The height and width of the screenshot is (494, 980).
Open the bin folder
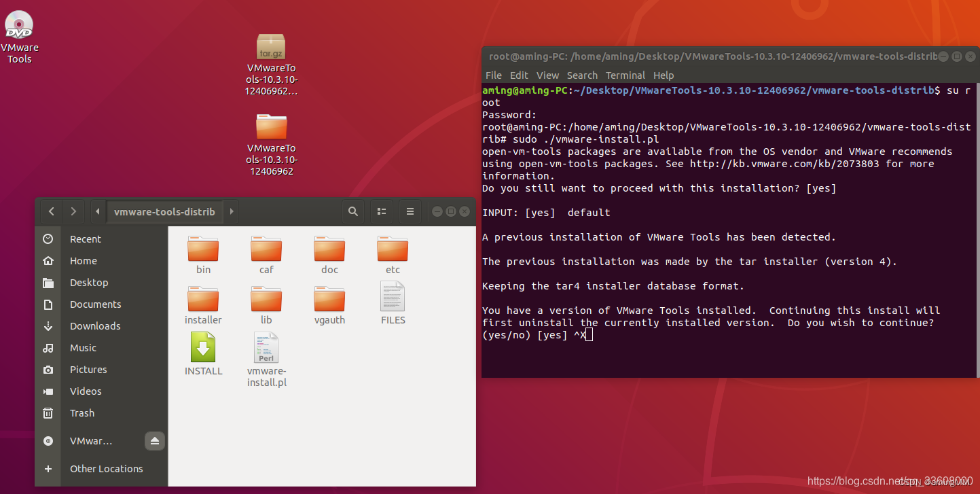click(x=203, y=255)
